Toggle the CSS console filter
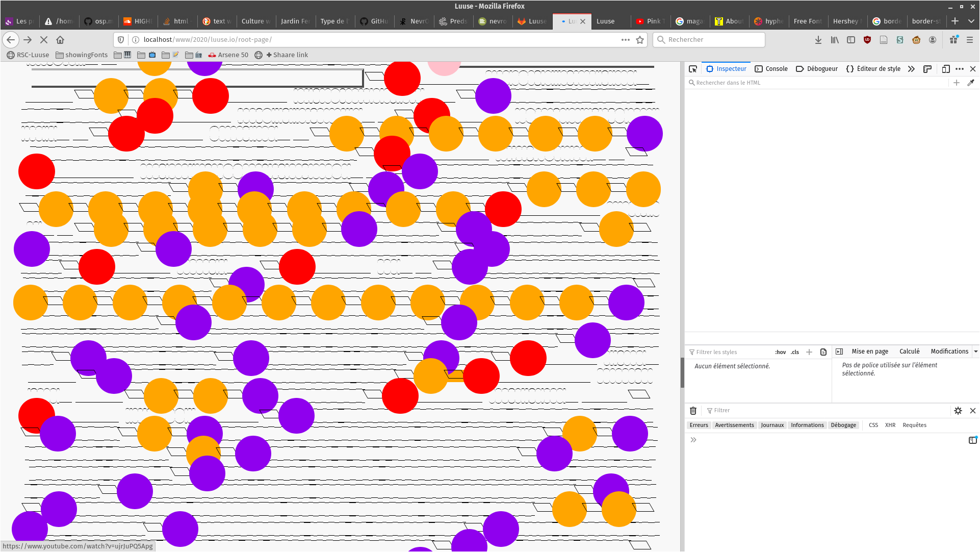 pyautogui.click(x=873, y=425)
